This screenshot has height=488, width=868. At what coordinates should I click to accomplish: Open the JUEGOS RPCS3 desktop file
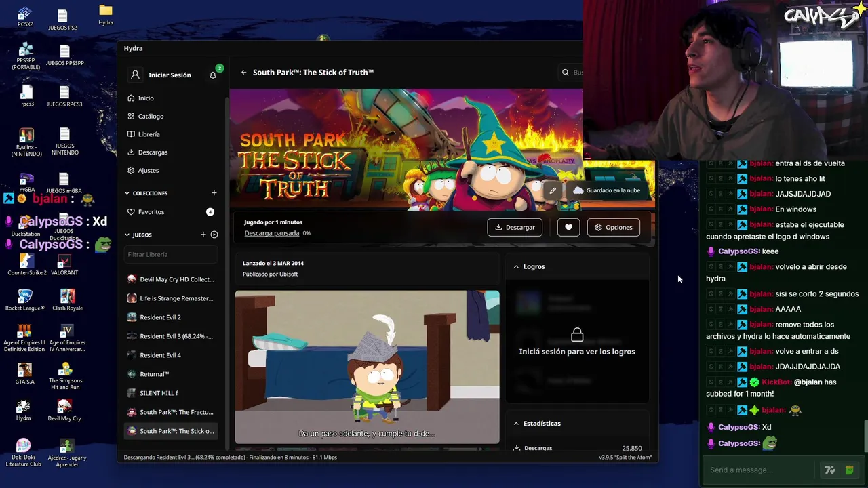[64, 96]
